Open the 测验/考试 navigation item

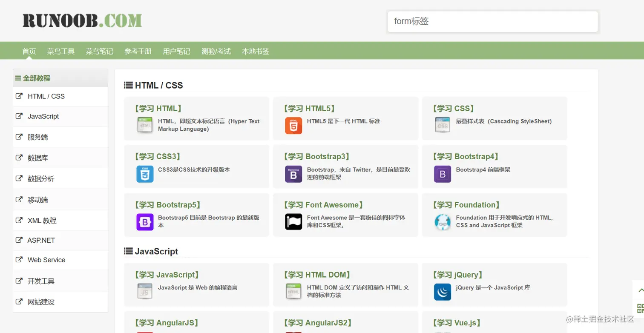pyautogui.click(x=216, y=52)
